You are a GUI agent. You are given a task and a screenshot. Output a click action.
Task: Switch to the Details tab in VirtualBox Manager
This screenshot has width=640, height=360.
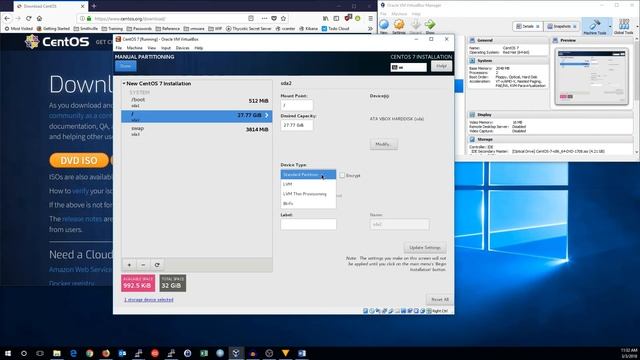527,26
